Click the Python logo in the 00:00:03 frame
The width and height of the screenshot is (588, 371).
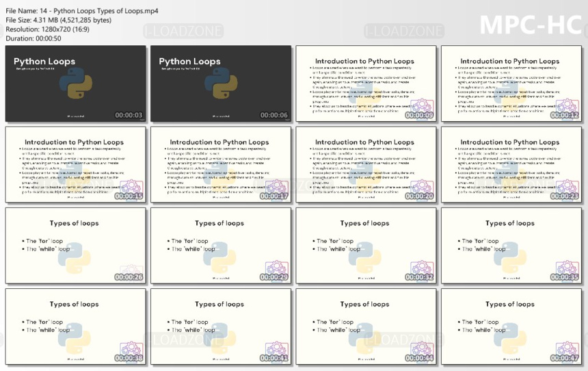75,83
